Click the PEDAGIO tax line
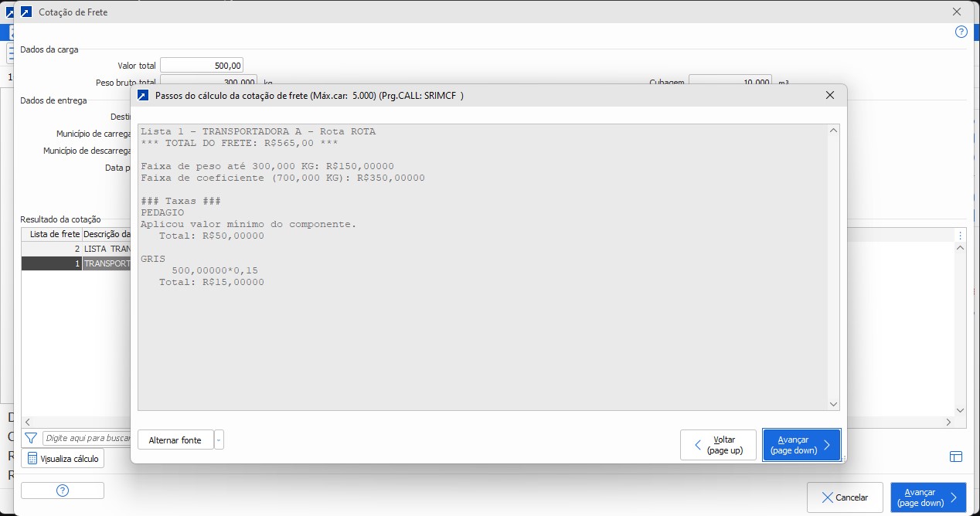This screenshot has height=516, width=980. click(x=162, y=212)
